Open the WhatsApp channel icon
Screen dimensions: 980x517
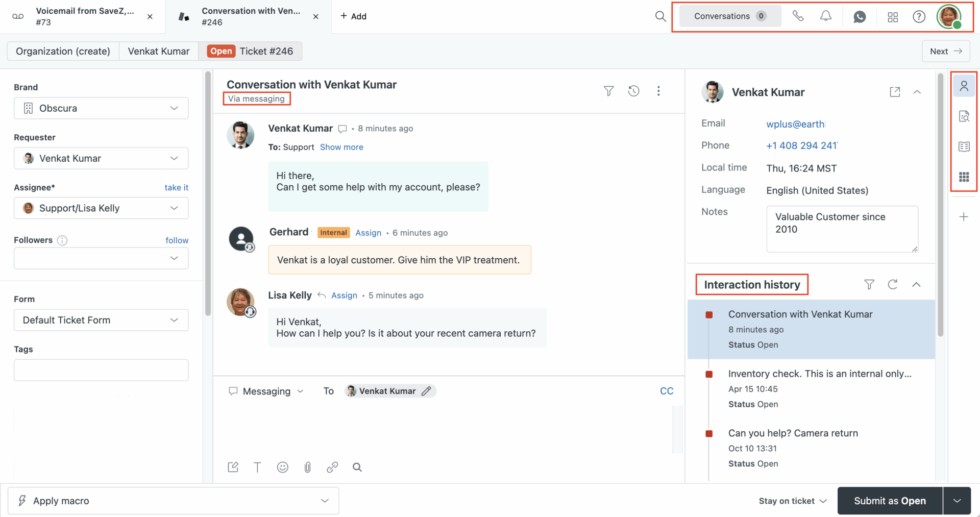860,17
